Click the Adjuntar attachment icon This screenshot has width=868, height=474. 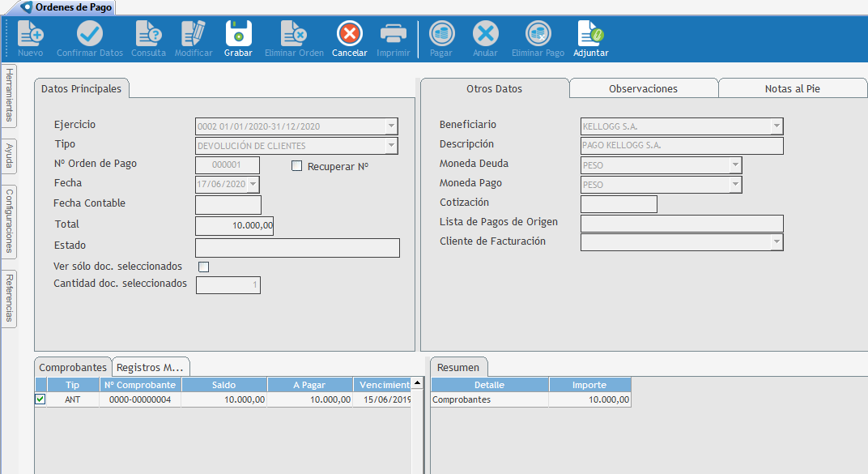click(590, 34)
